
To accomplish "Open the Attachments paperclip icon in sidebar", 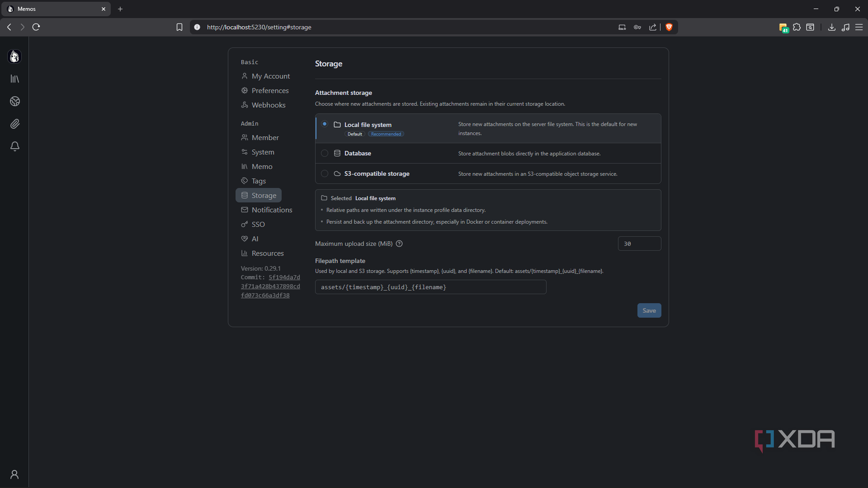I will pyautogui.click(x=15, y=124).
